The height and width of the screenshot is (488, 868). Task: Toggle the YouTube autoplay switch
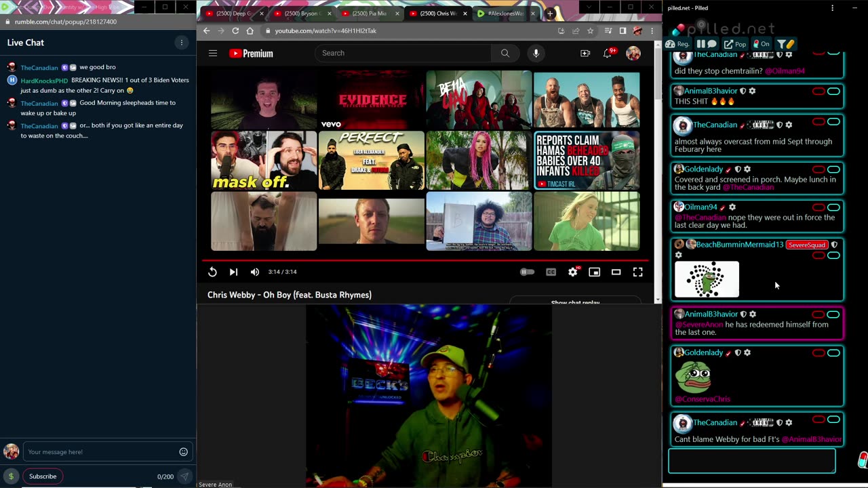point(527,272)
